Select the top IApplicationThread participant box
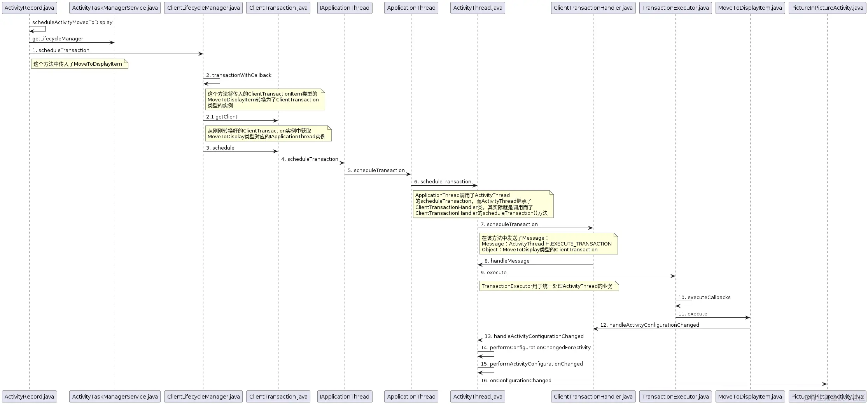868x404 pixels. [x=345, y=8]
